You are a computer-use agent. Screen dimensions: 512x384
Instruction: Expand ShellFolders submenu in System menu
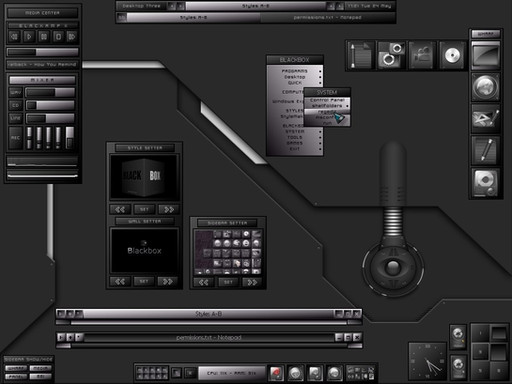(327, 106)
